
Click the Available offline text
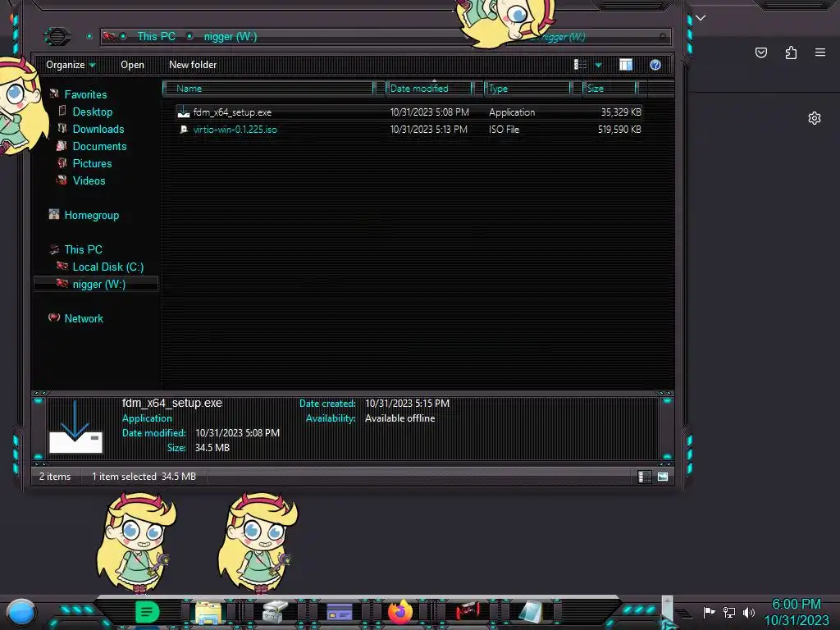(400, 418)
